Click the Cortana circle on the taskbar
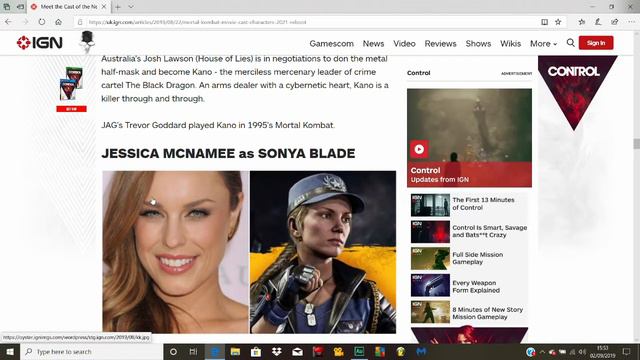This screenshot has height=360, width=640. click(x=173, y=351)
